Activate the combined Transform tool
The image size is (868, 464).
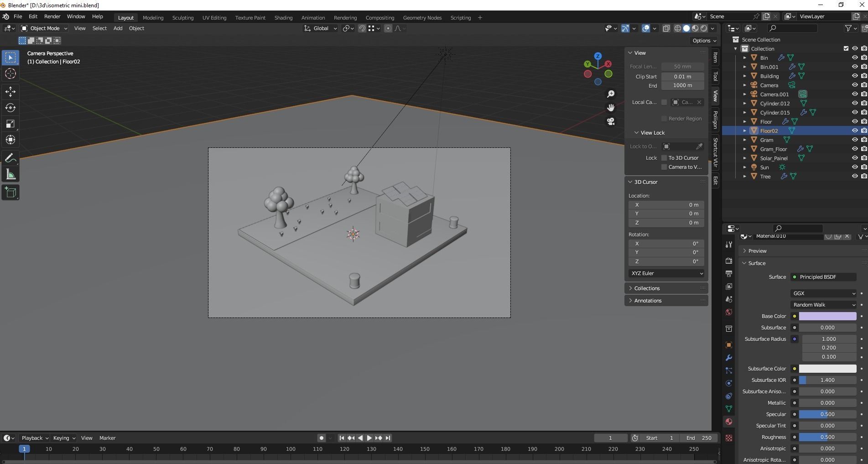point(10,140)
